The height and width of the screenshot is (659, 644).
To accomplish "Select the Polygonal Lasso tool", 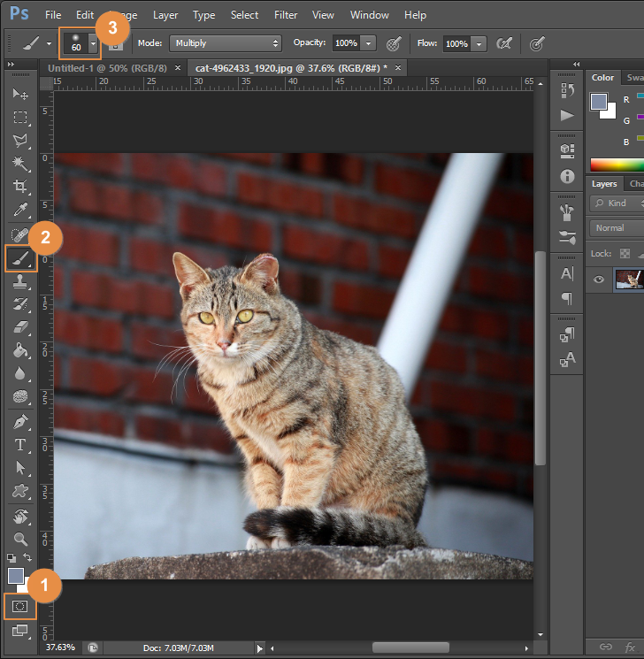I will (x=19, y=141).
